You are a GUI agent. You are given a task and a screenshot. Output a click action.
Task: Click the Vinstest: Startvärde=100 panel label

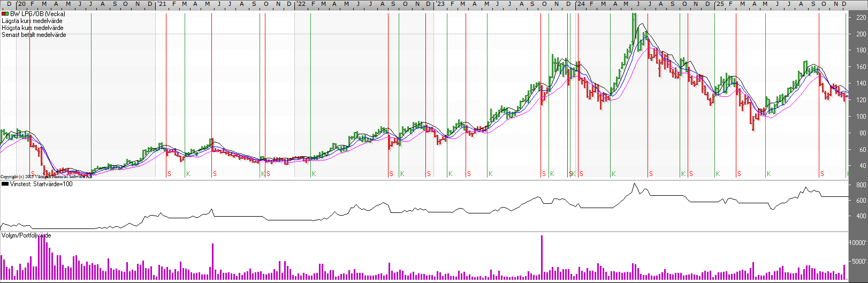click(41, 184)
